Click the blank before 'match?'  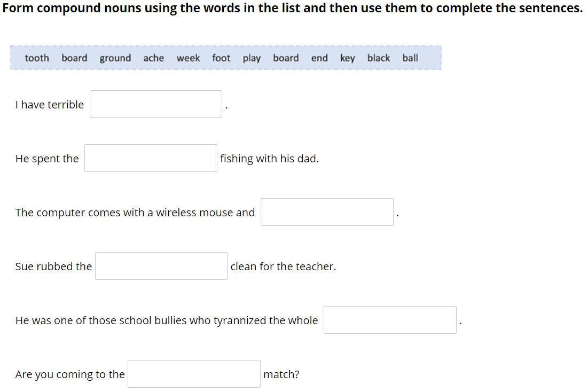[x=194, y=374]
